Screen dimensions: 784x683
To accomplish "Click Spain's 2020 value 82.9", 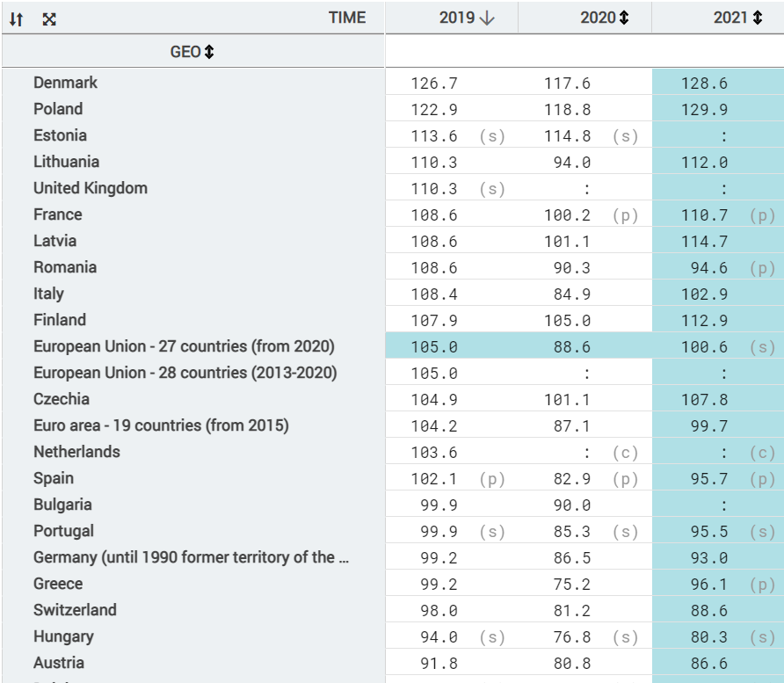I will (x=571, y=479).
